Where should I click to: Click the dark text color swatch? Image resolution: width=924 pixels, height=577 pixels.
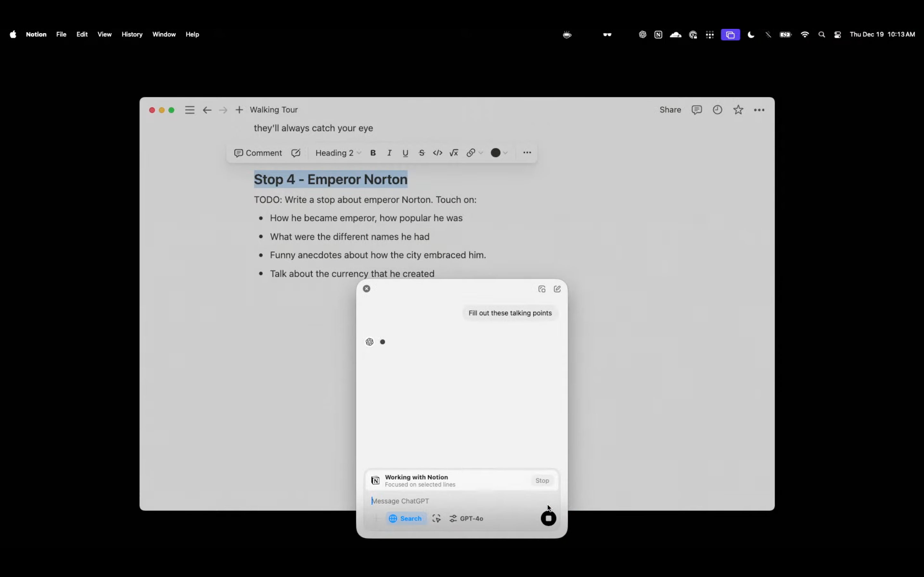[x=495, y=153]
